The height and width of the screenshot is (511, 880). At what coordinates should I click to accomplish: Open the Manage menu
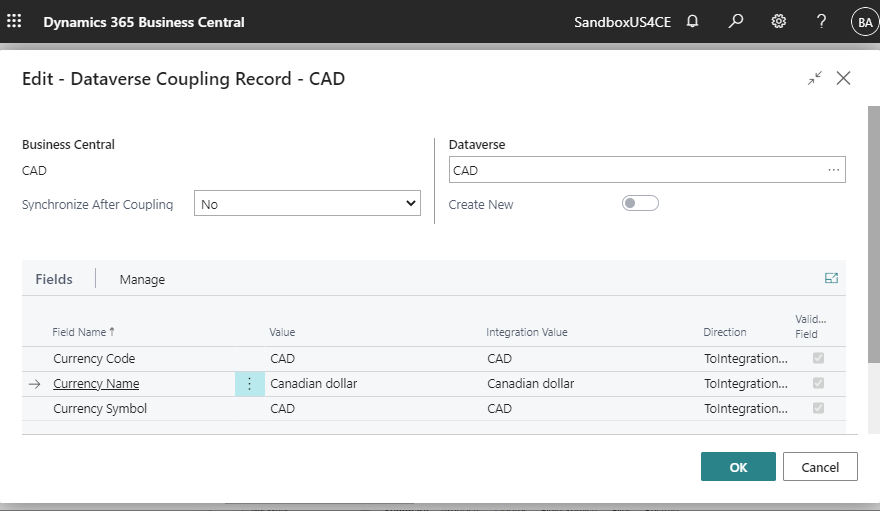point(142,279)
